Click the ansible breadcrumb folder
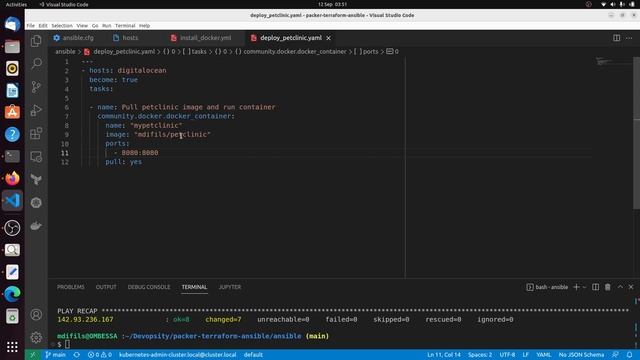Screen dimensions: 640x360 (65, 51)
